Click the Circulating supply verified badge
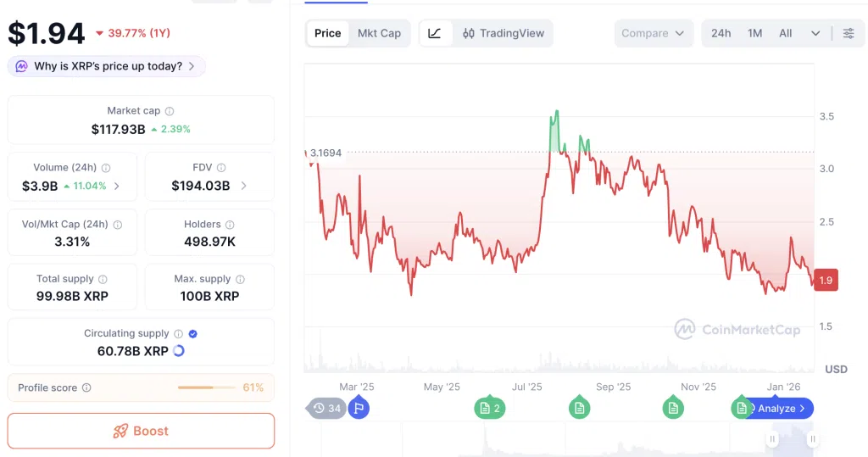Viewport: 868px width, 457px height. (x=193, y=334)
